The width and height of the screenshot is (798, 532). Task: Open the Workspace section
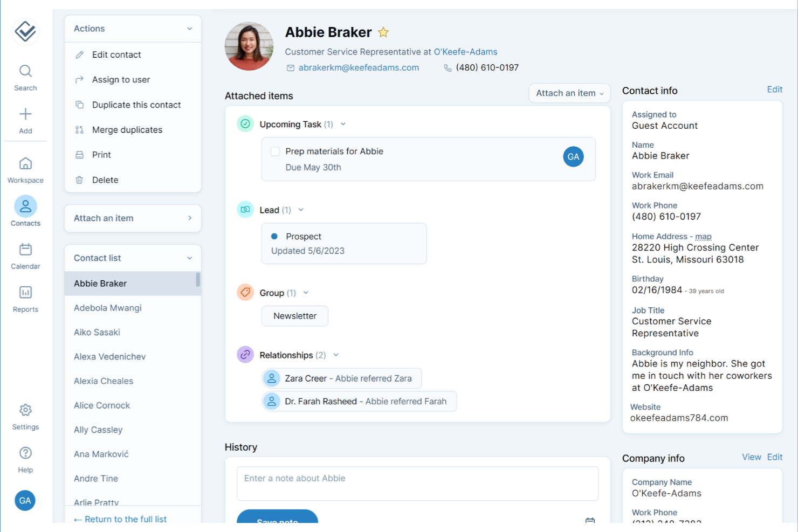point(25,164)
